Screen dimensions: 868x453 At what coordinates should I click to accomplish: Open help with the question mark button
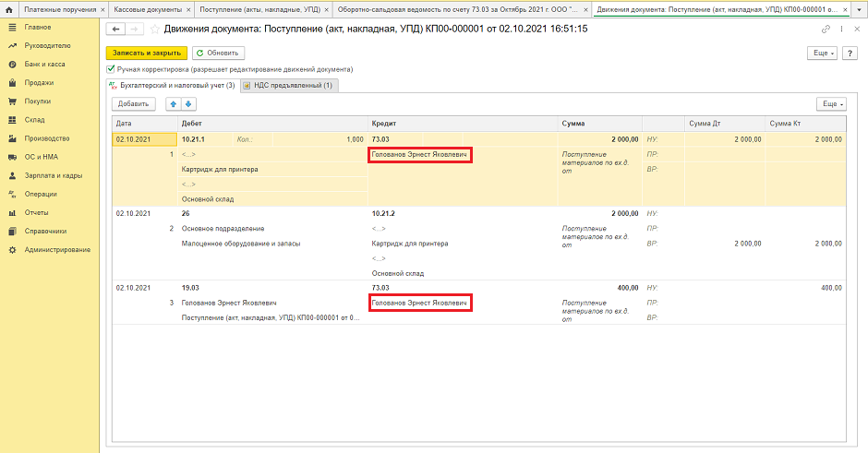point(851,54)
